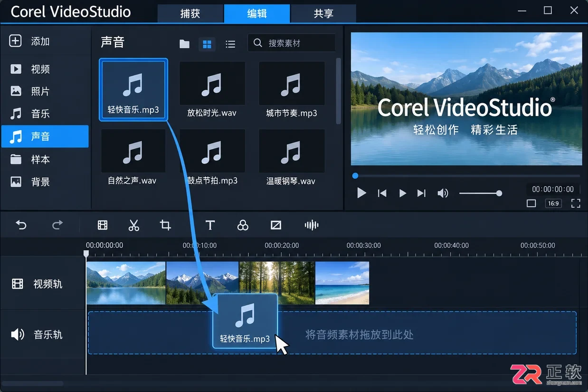Screen dimensions: 588x392
Task: Click the preview window size icon
Action: coord(531,203)
